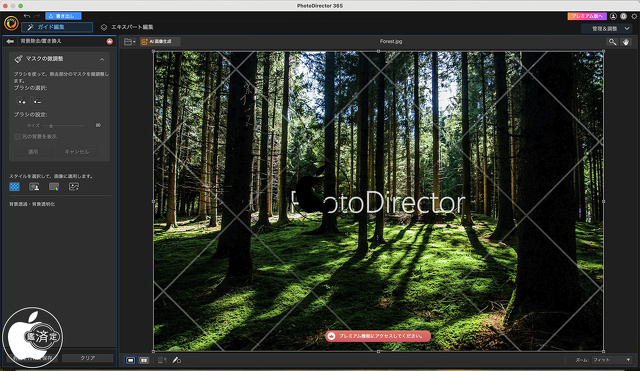Click the brush icon beside マスクの微調整
The width and height of the screenshot is (640, 371).
pos(18,59)
